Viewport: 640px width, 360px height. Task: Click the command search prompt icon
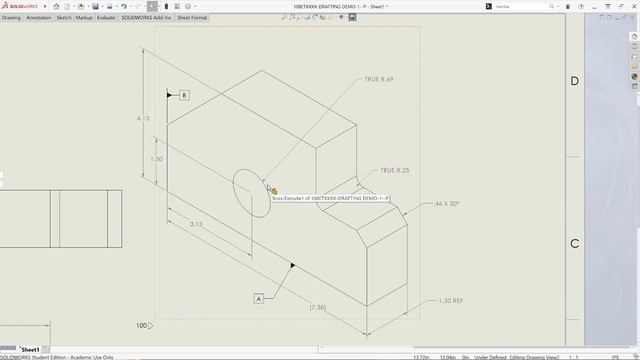coord(489,7)
